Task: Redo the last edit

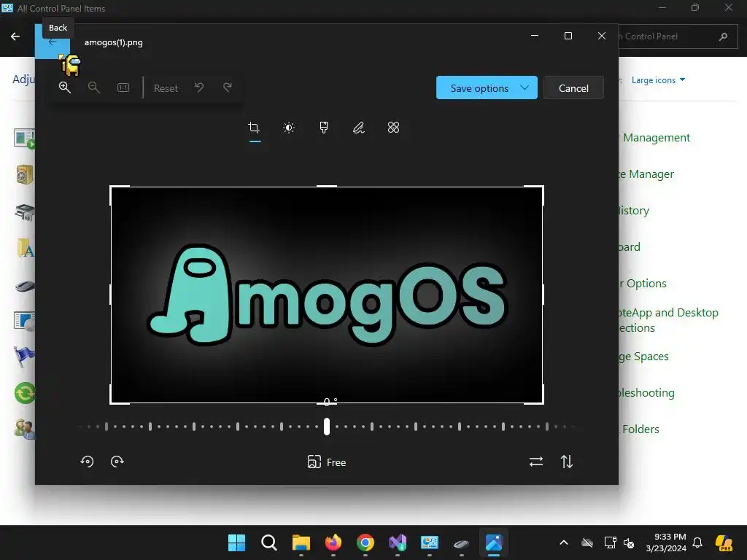Action: coord(228,87)
